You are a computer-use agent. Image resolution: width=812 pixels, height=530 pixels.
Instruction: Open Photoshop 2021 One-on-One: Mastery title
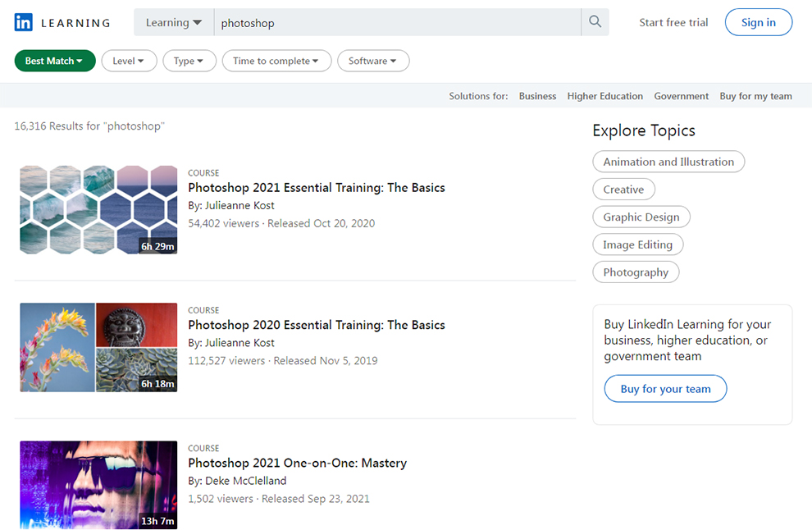(297, 463)
